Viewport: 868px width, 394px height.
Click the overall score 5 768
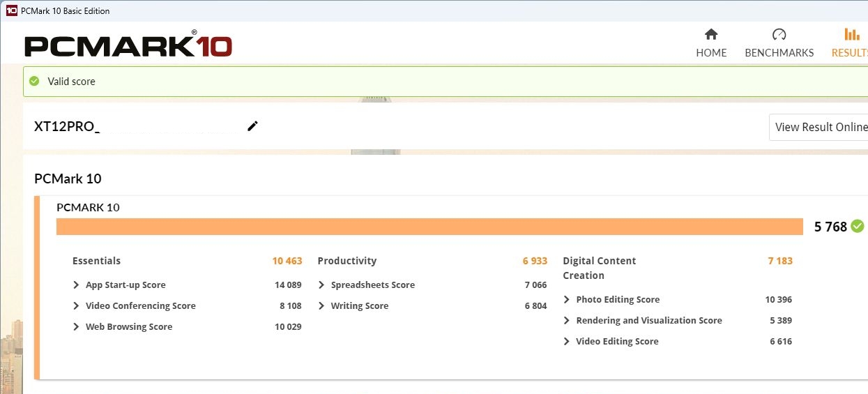(x=830, y=227)
